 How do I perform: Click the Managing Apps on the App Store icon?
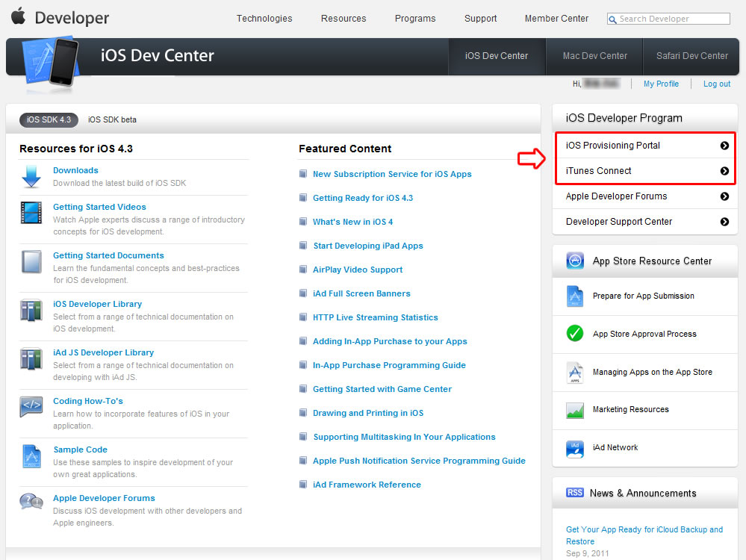coord(575,372)
